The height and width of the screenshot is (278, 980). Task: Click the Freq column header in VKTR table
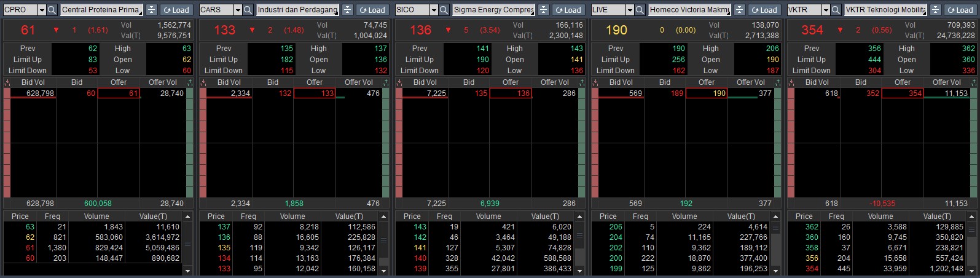tap(836, 216)
